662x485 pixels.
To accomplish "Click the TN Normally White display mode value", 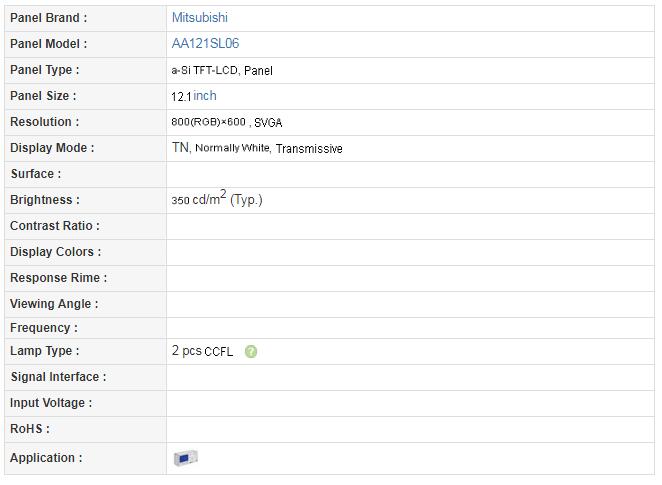I will [257, 148].
